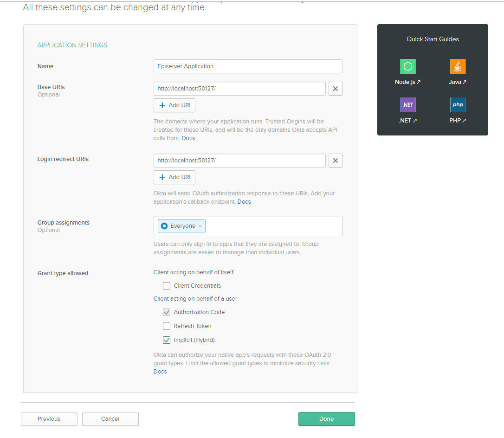Open Docs link under Base URIs description
This screenshot has width=504, height=438.
click(188, 138)
